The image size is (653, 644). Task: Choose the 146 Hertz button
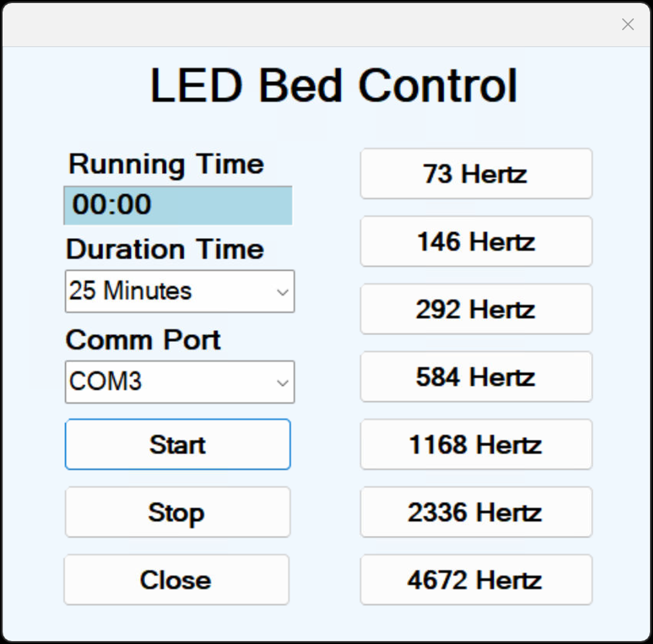tap(476, 241)
